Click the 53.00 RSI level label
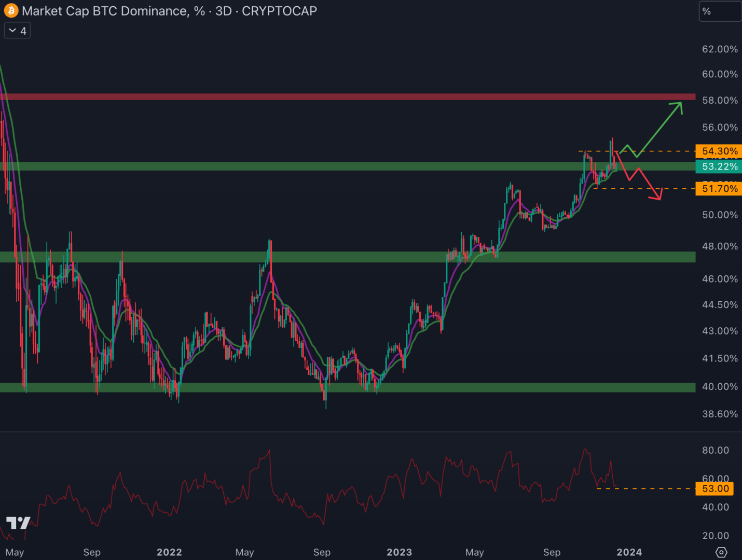Image resolution: width=742 pixels, height=560 pixels. 715,488
